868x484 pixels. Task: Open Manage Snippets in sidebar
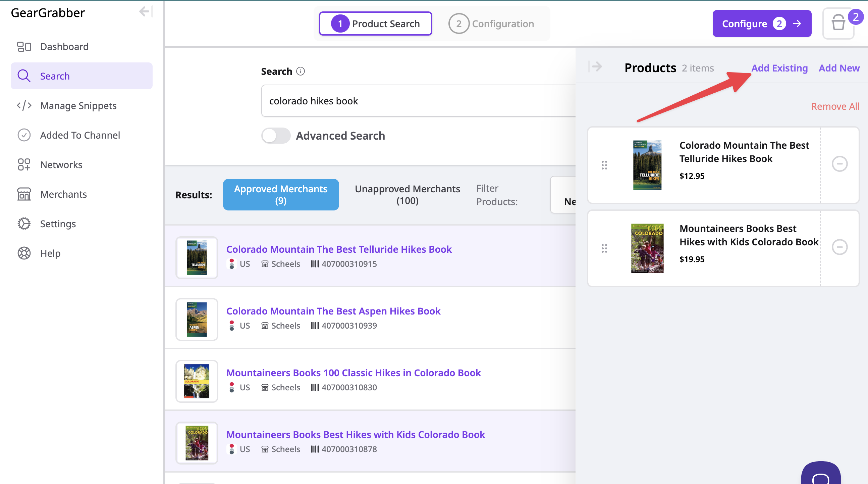point(78,106)
